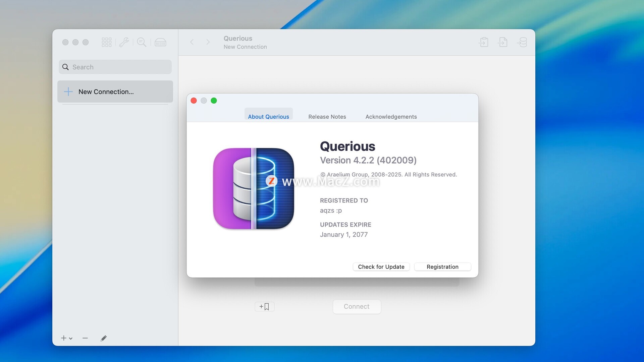Go back with the left chevron
This screenshot has width=644, height=362.
[192, 42]
